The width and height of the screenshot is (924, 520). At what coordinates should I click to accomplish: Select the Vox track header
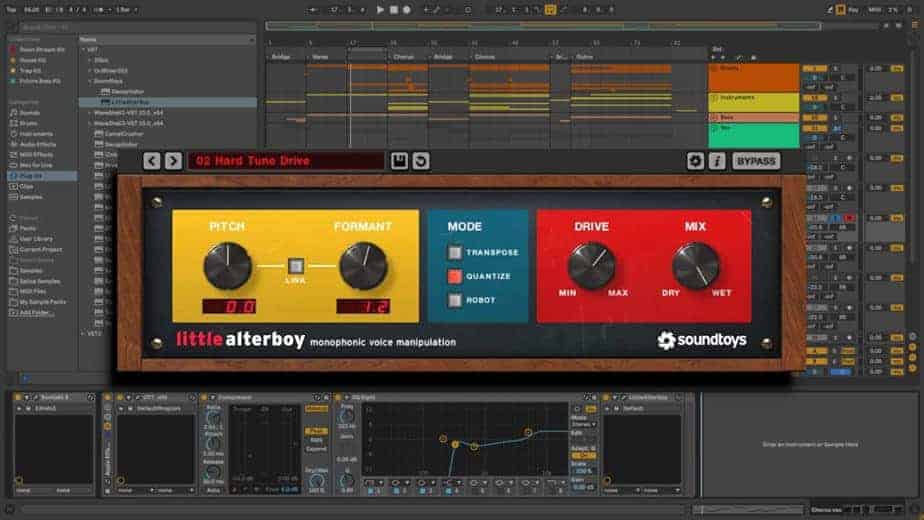(x=754, y=135)
